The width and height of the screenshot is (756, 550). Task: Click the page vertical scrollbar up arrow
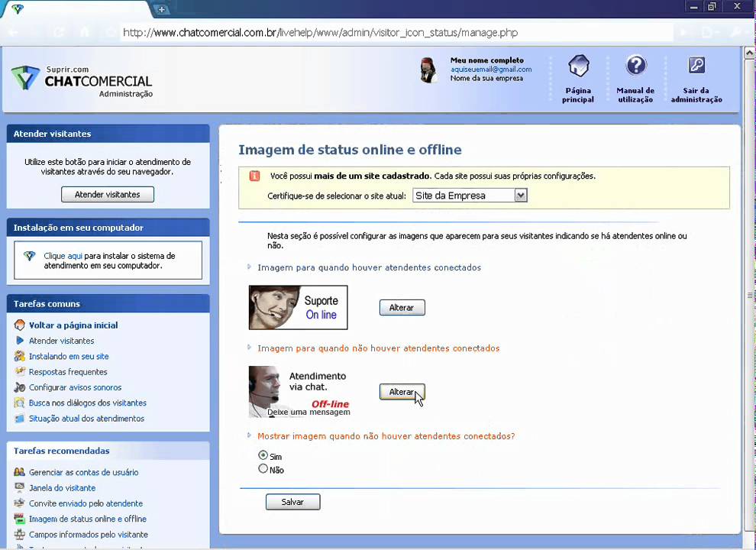click(750, 53)
